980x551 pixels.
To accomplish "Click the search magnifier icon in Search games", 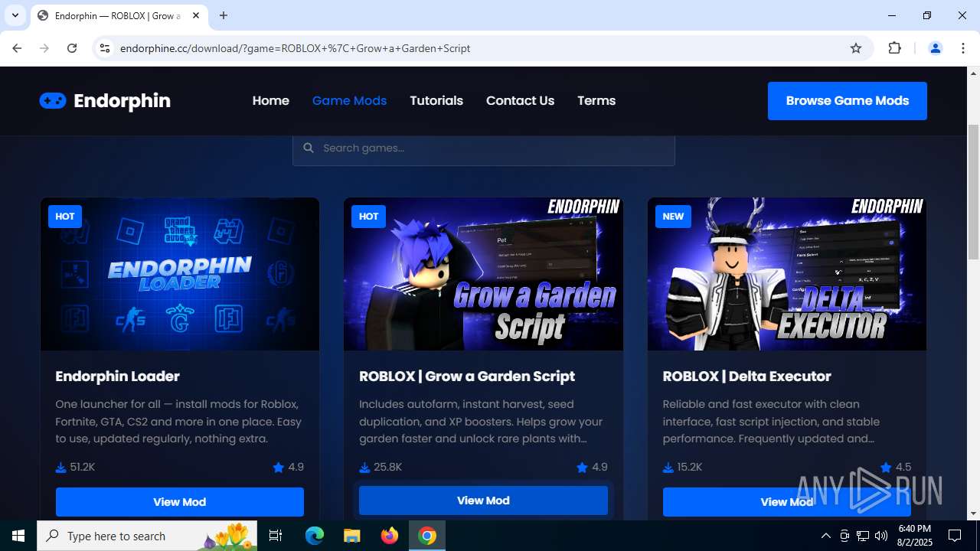I will [309, 148].
